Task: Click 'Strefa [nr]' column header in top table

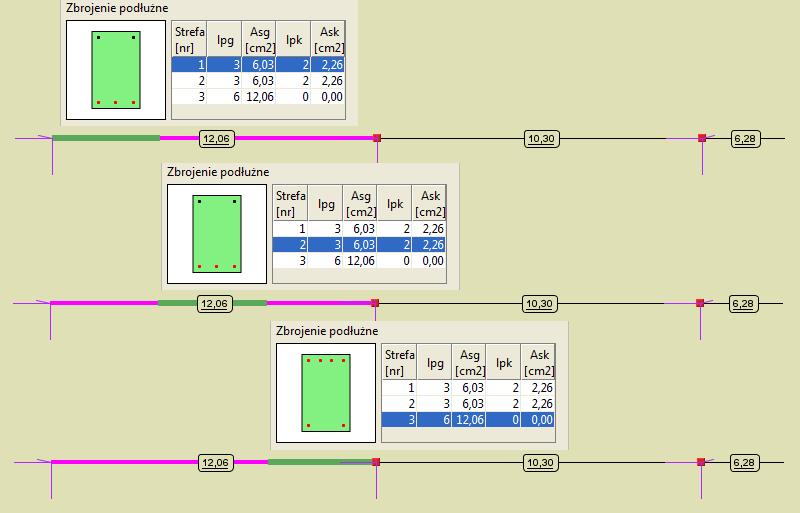Action: 189,39
